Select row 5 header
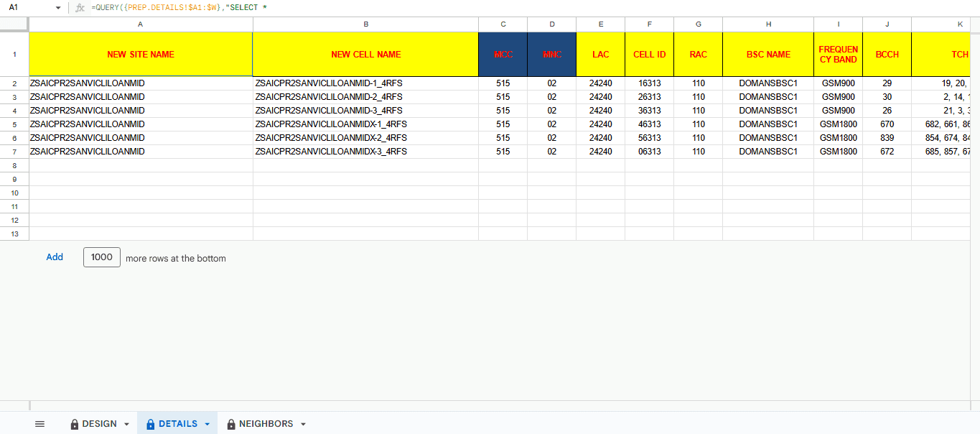Viewport: 980px width, 434px height. pos(14,124)
